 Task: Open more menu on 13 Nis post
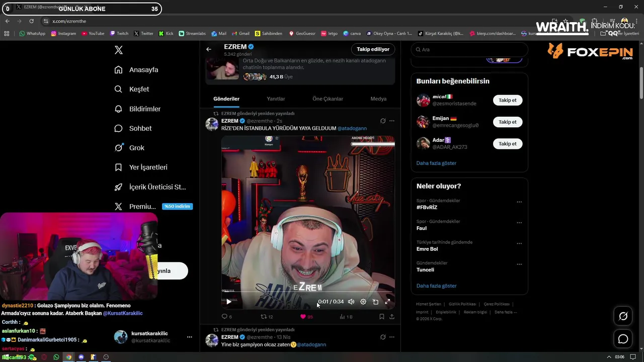tap(392, 337)
